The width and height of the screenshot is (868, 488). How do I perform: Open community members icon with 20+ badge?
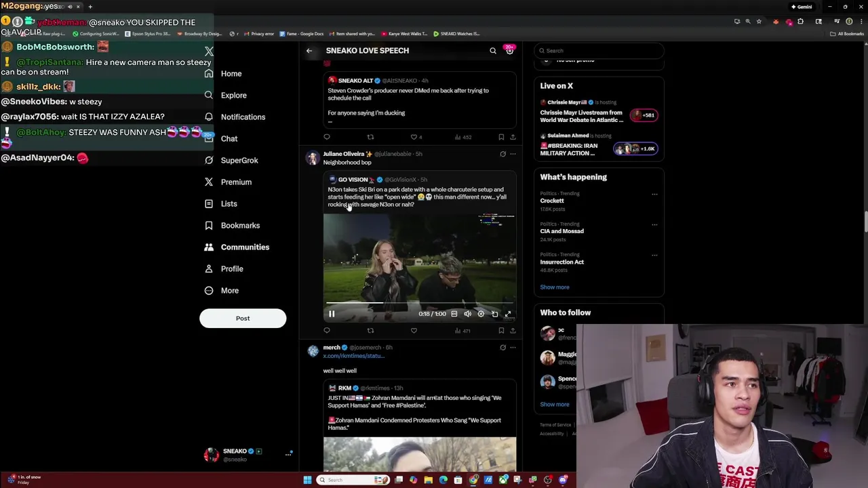[x=509, y=50]
